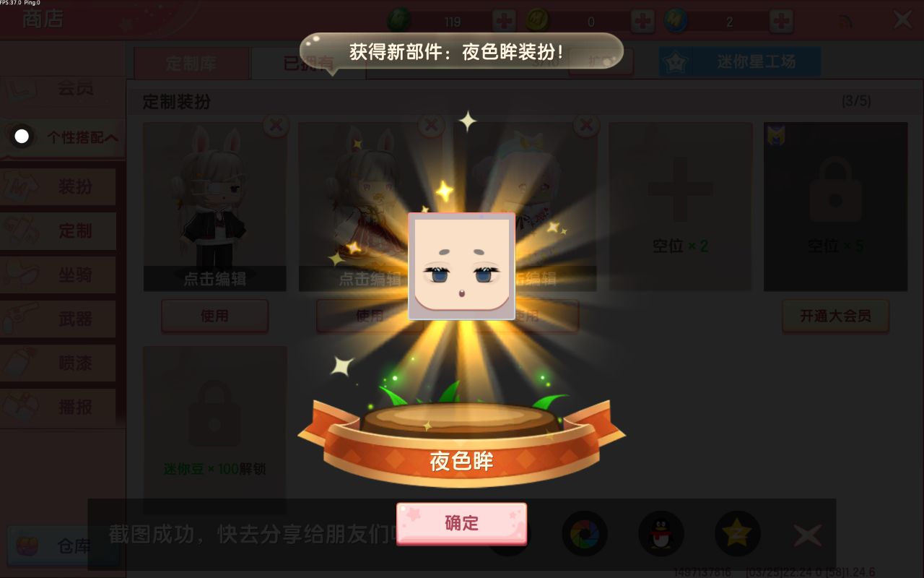Share screenshot via QQ penguin icon
The width and height of the screenshot is (924, 578).
tap(661, 534)
